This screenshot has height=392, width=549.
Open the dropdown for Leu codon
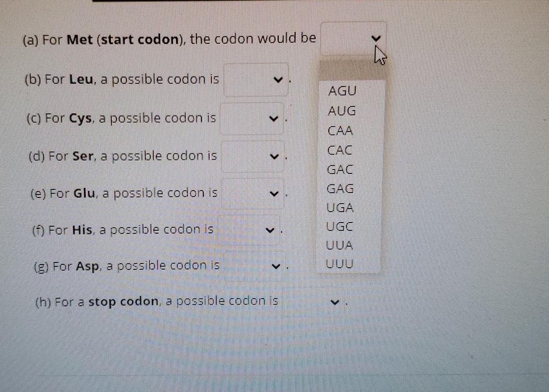[x=277, y=79]
